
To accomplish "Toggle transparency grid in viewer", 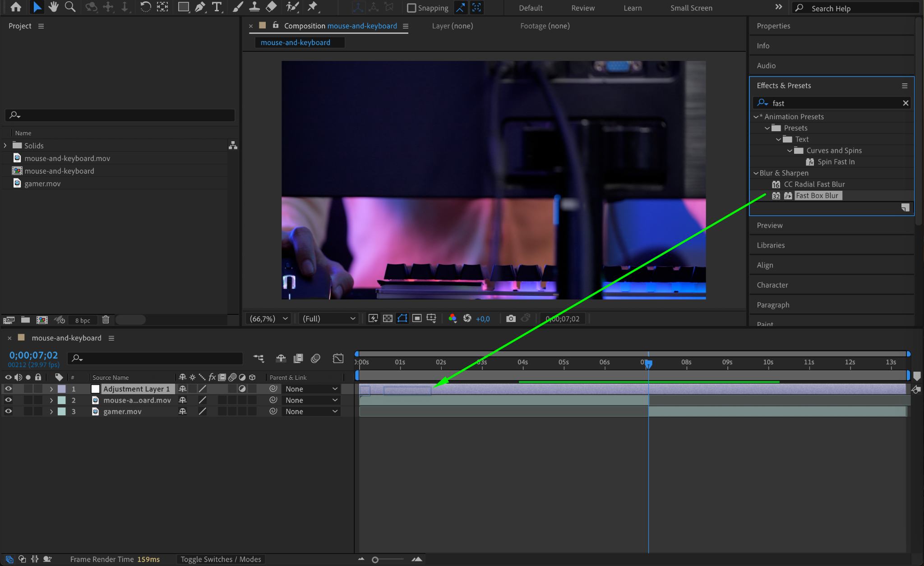I will (388, 318).
